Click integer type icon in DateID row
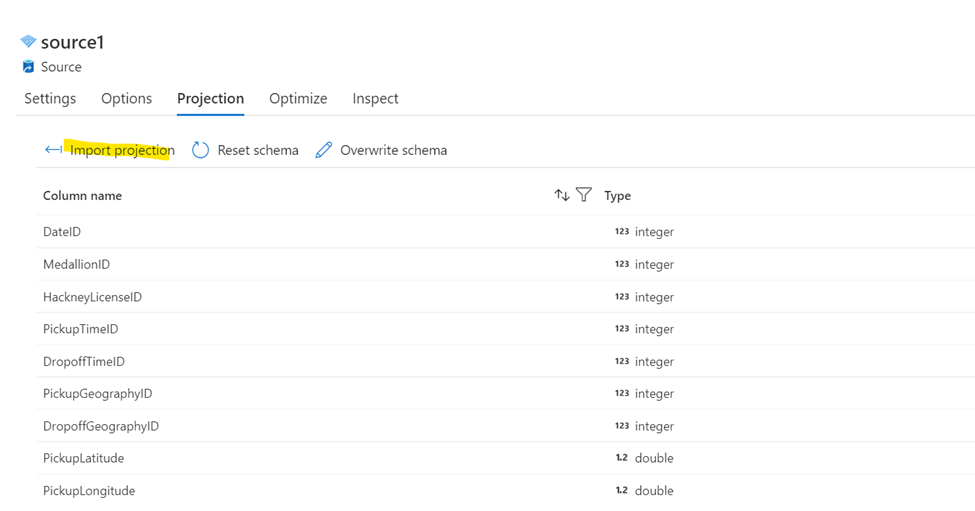The height and width of the screenshot is (511, 975). coord(622,231)
